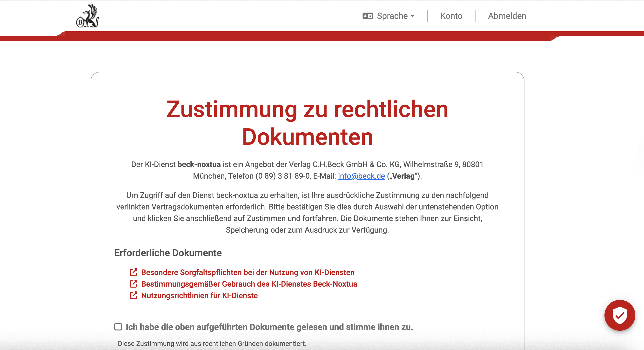Click external-link icon beside Nutzungsrichtlinien
644x350 pixels.
(134, 296)
